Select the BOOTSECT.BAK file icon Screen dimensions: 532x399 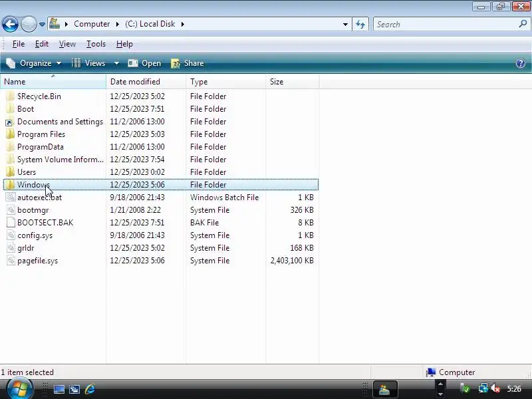(11, 223)
